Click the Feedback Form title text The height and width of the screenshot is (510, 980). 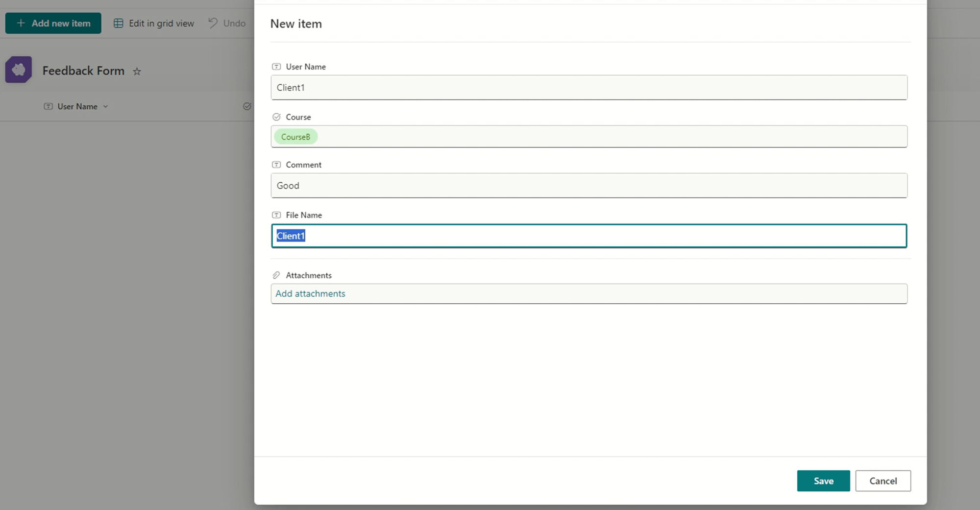click(83, 71)
